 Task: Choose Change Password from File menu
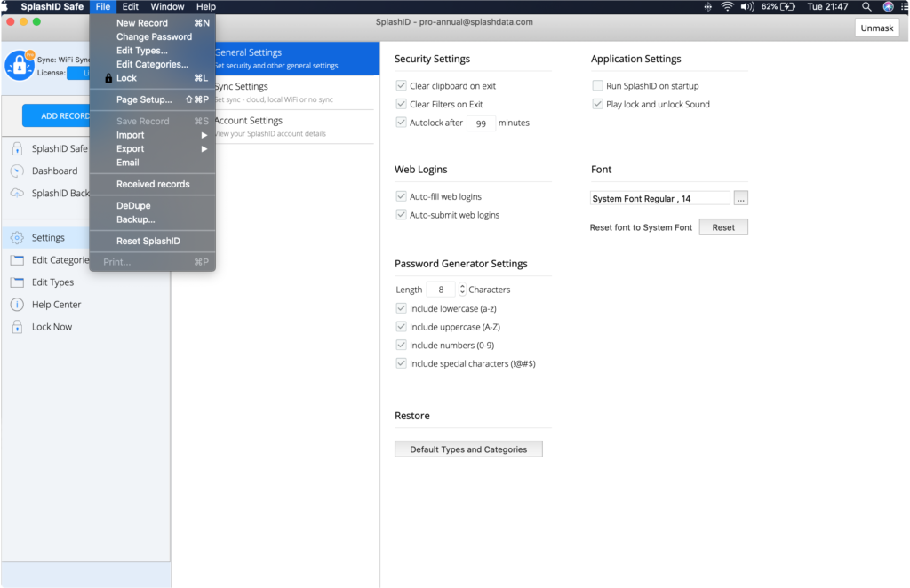(154, 37)
